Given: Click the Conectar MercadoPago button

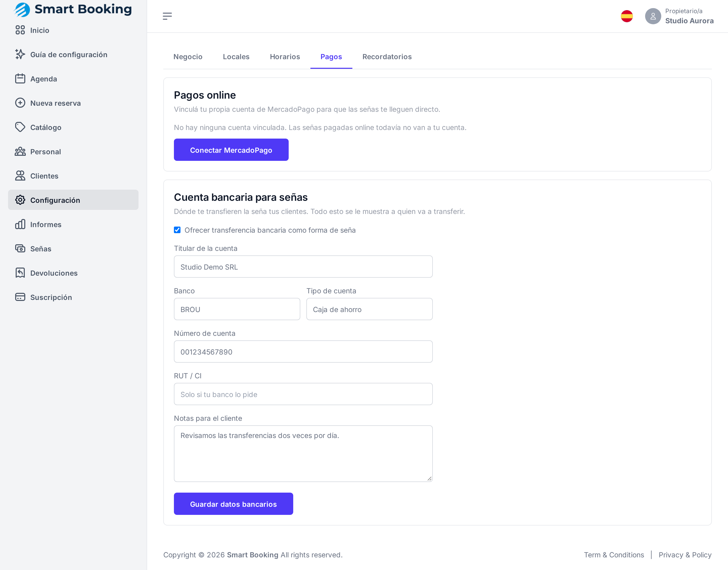Looking at the screenshot, I should [231, 150].
